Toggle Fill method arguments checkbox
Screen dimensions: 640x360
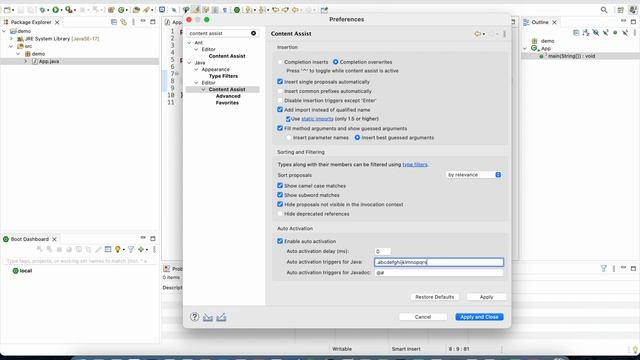[x=280, y=128]
